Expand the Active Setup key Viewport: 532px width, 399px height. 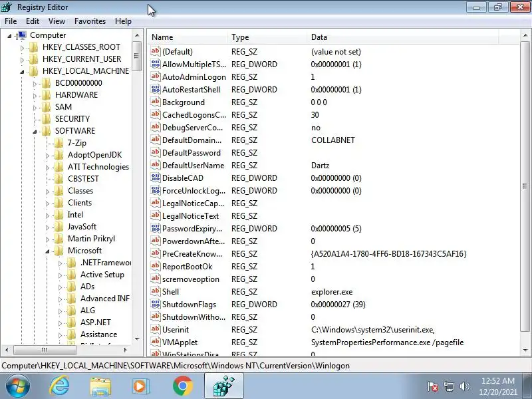[x=60, y=275]
